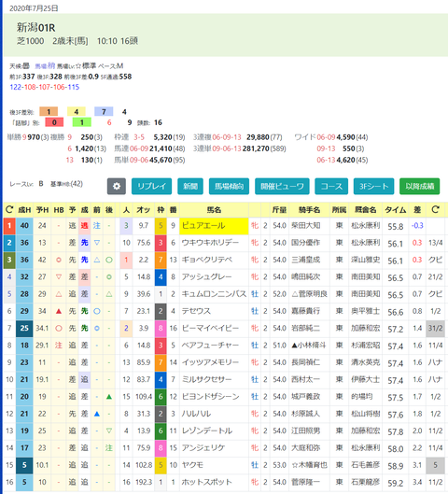448x494 pixels.
Task: Click the refresh icon in left table header
Action: tap(9, 209)
